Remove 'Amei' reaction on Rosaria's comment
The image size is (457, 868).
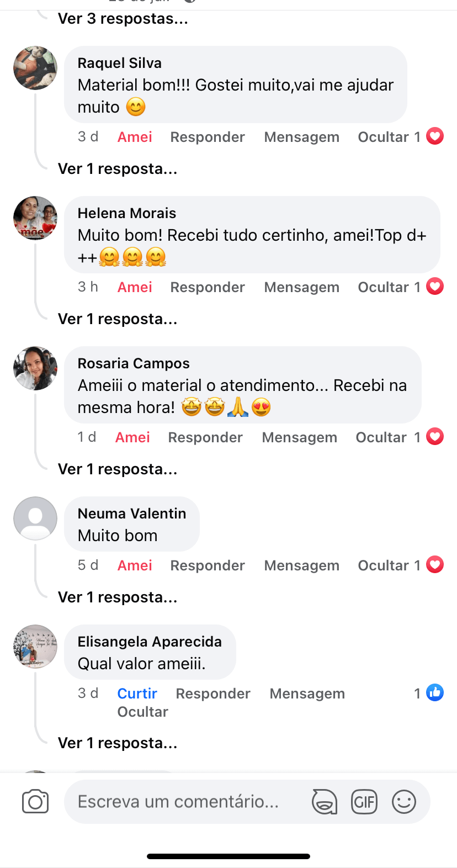click(x=132, y=436)
